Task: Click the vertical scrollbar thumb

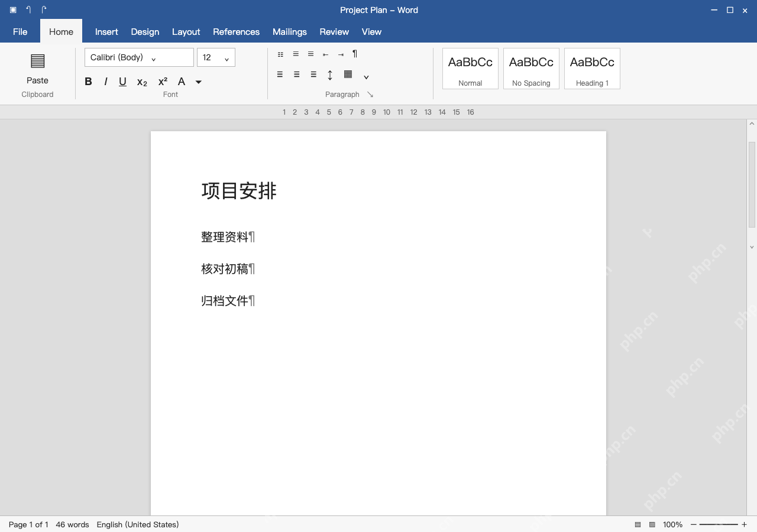Action: pos(752,184)
